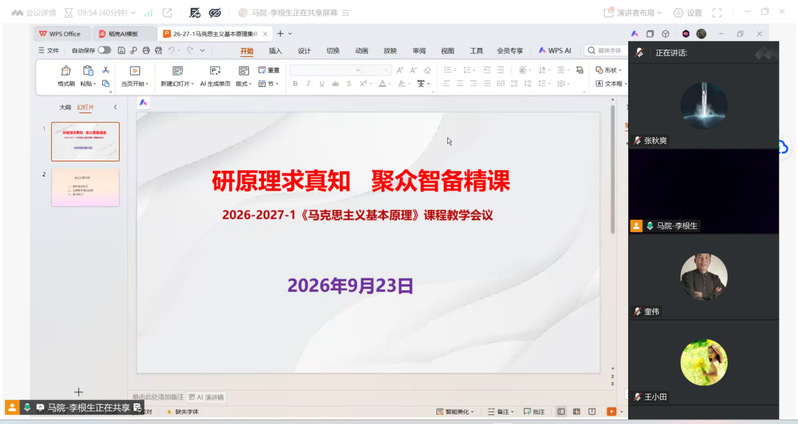
Task: Open the Transitions (切换) ribbon tab
Action: tap(333, 50)
